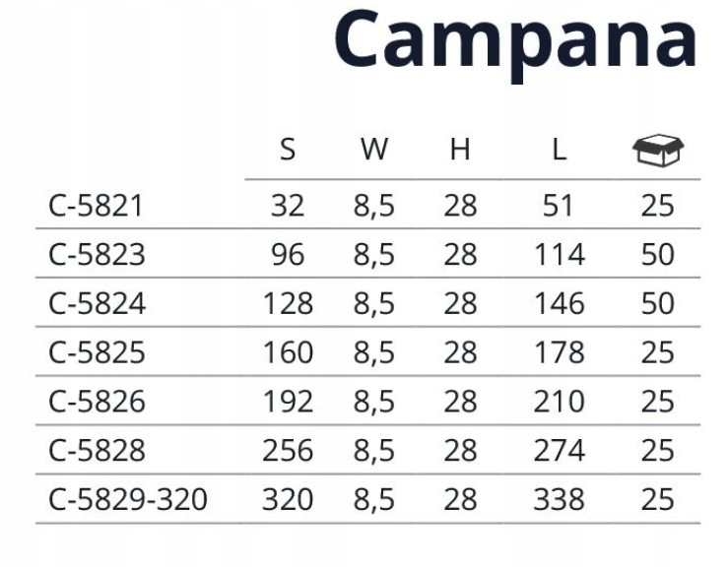
Task: Select the C-5821 product code
Action: pyautogui.click(x=96, y=206)
